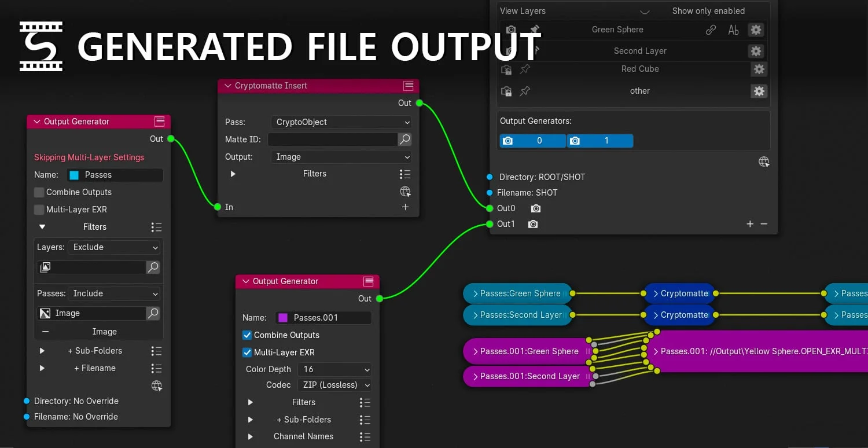Image resolution: width=868 pixels, height=448 pixels.
Task: Click the camera render icon for Green Sphere
Action: [x=509, y=30]
